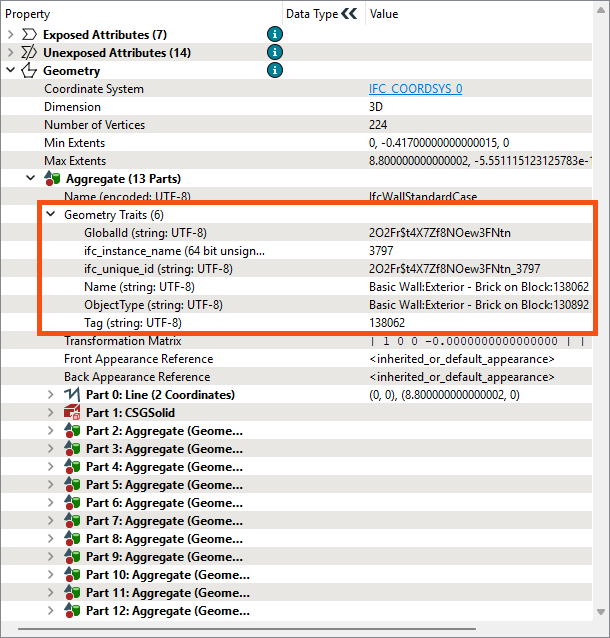Click the double-chevron collapse column icon

pos(348,14)
